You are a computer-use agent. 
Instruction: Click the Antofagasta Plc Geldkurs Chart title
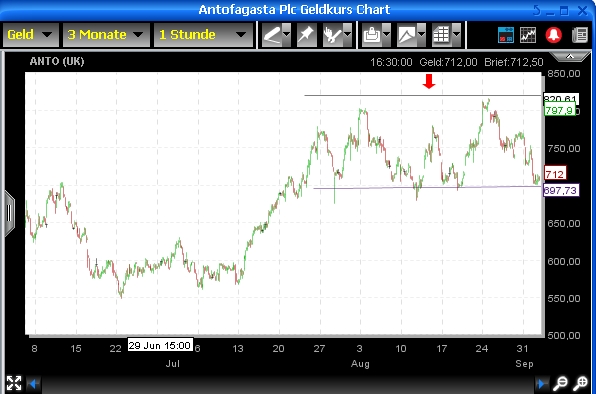coord(294,9)
